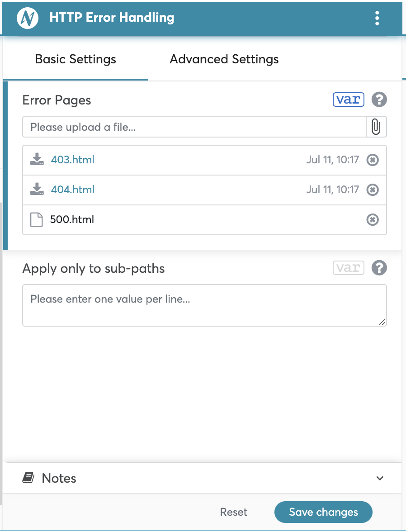Viewport: 406px width, 532px height.
Task: Switch to Basic Settings tab
Action: point(76,59)
